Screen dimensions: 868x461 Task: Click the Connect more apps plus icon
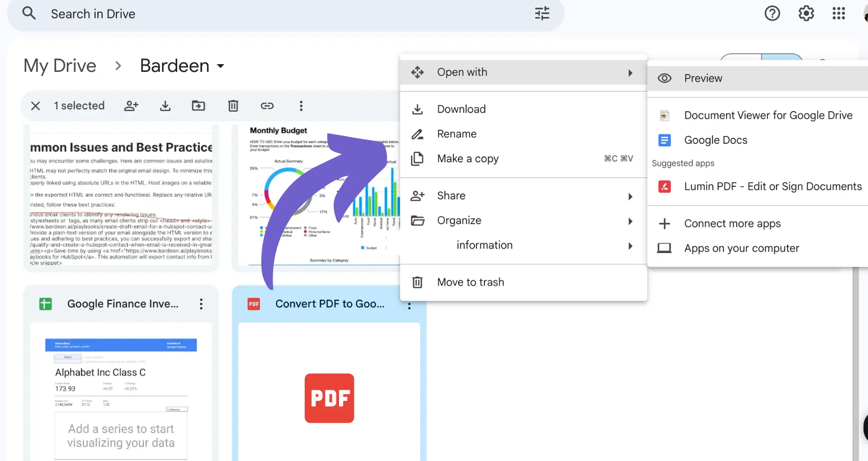(x=664, y=223)
